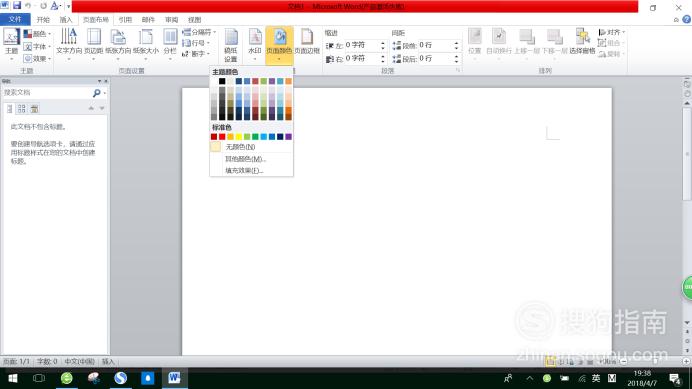Open the 页边距 margins tool
Image resolution: width=692 pixels, height=389 pixels.
94,43
